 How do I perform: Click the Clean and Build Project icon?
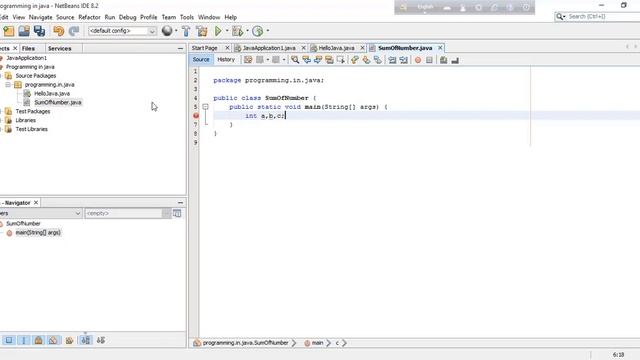pos(202,31)
